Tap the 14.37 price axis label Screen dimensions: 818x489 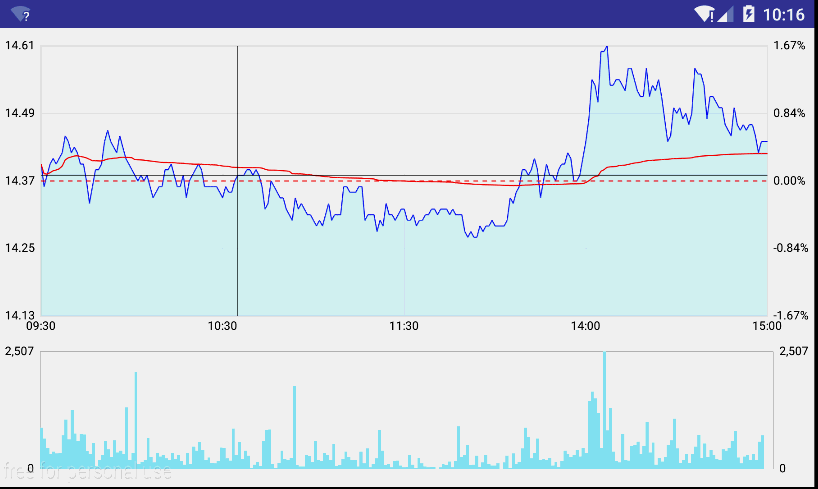click(x=20, y=181)
